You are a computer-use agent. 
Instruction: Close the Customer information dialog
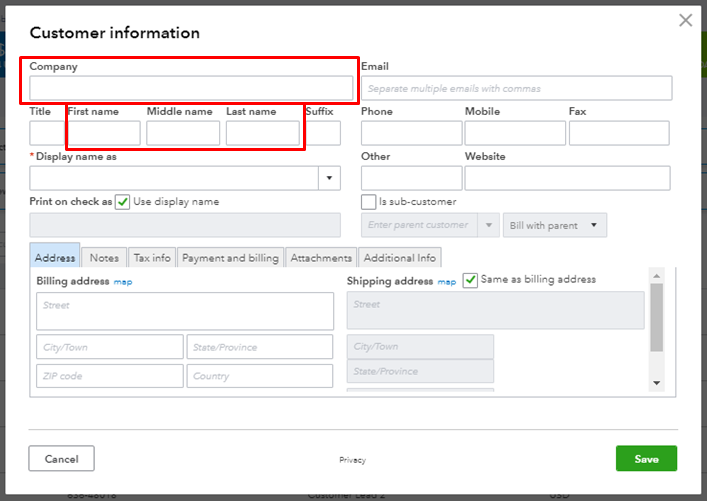(685, 20)
